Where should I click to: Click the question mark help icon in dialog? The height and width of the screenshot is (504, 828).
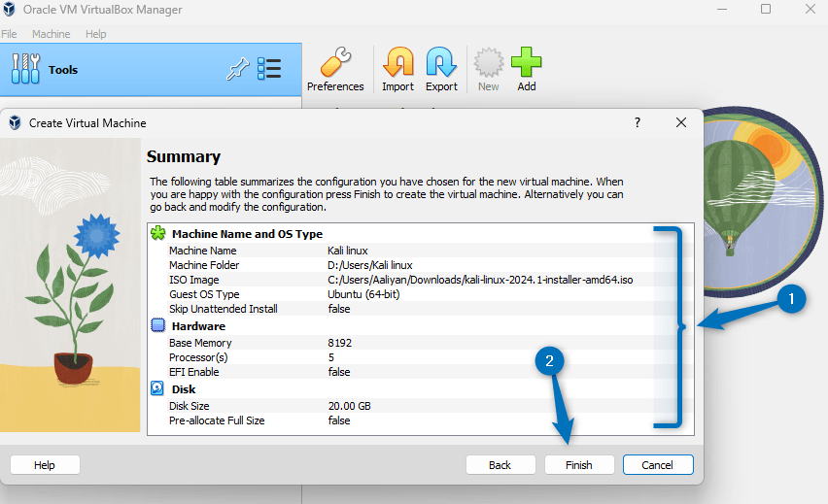tap(638, 122)
